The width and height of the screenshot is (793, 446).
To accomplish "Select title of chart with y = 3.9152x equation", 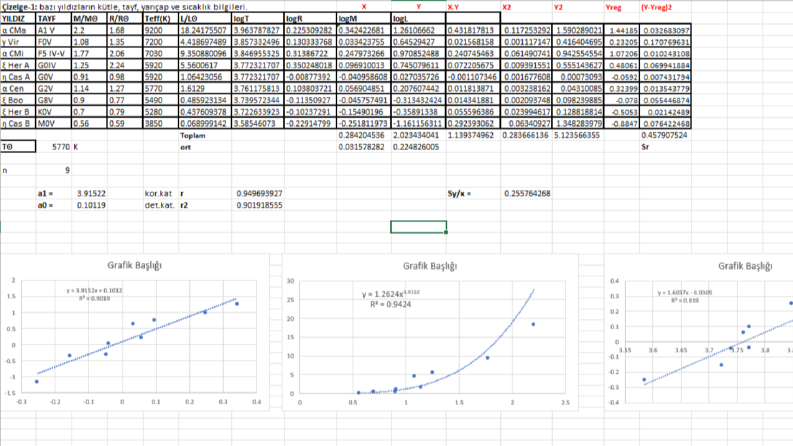I will tap(135, 265).
